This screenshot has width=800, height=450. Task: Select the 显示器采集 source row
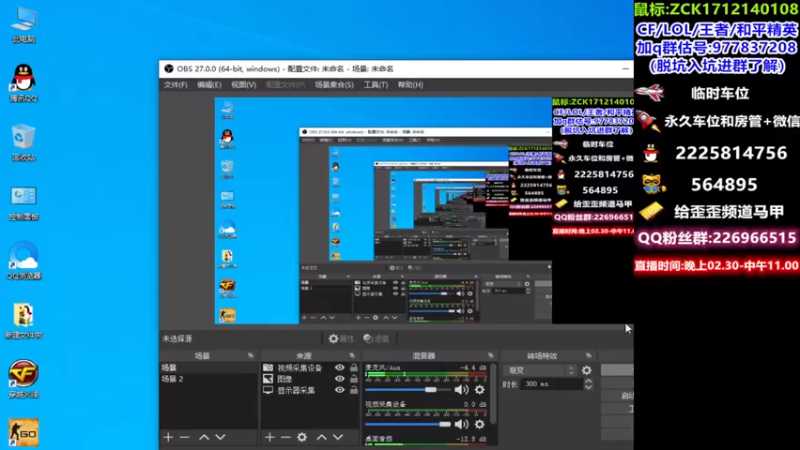pos(310,390)
